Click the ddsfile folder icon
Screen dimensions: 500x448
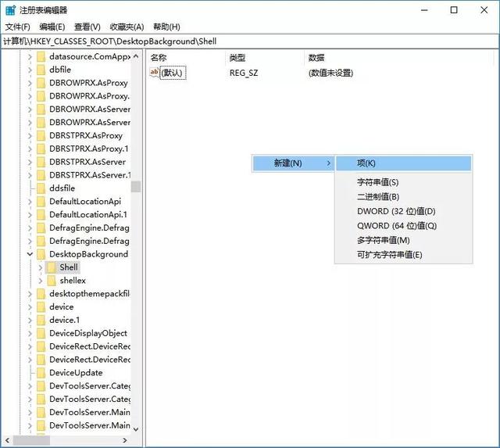click(41, 188)
